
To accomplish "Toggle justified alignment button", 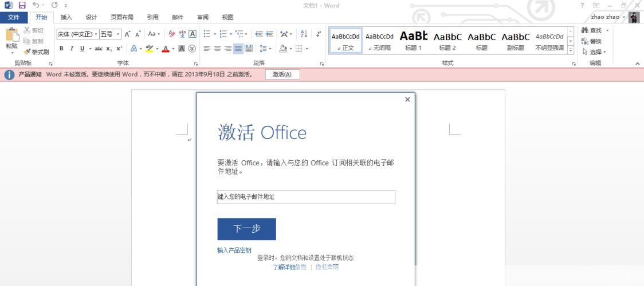I will [238, 49].
